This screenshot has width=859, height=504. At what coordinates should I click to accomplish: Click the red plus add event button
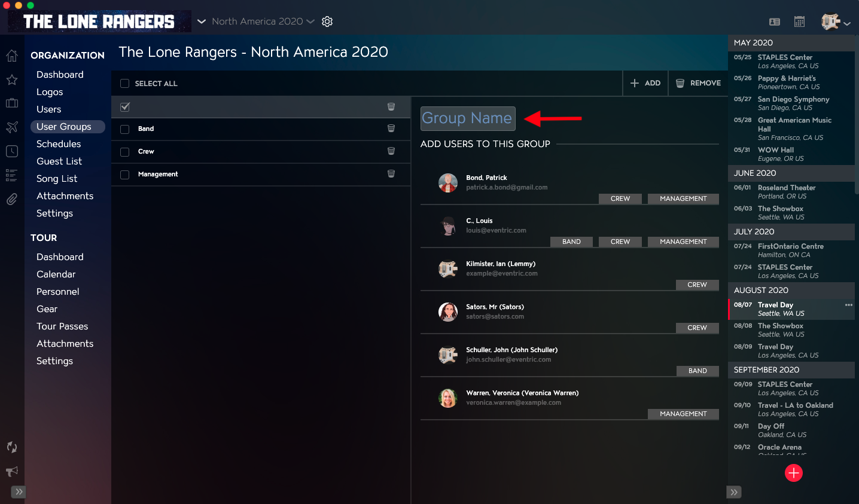click(x=794, y=473)
